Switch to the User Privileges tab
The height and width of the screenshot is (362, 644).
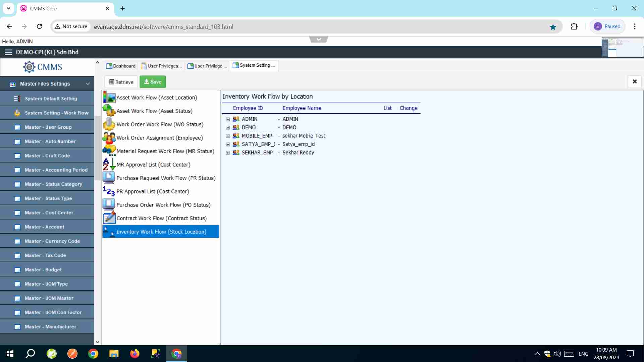coord(162,66)
